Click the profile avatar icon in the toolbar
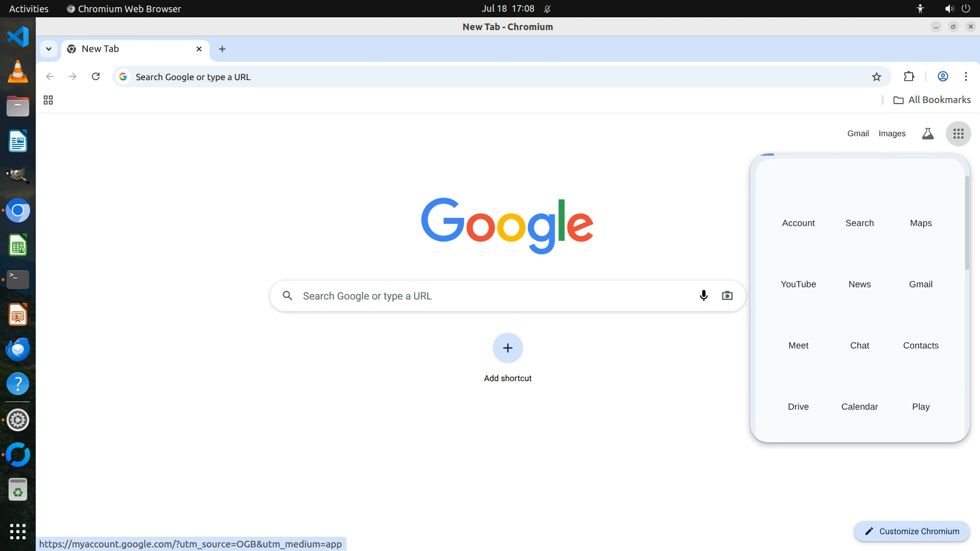 (943, 77)
